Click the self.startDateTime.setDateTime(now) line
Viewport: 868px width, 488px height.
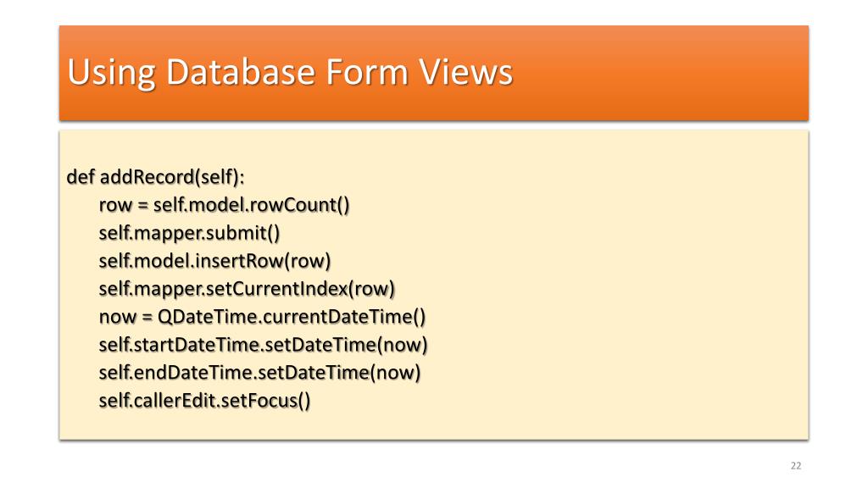pos(264,345)
